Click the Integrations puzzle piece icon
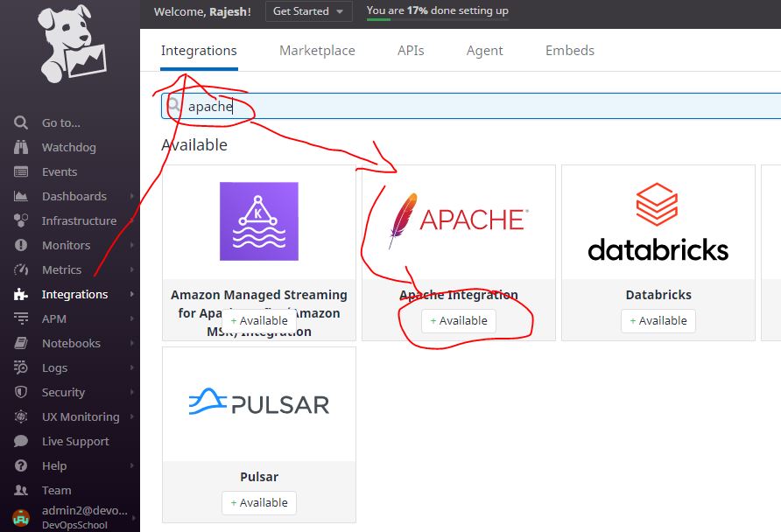Viewport: 781px width, 532px height. tap(21, 295)
